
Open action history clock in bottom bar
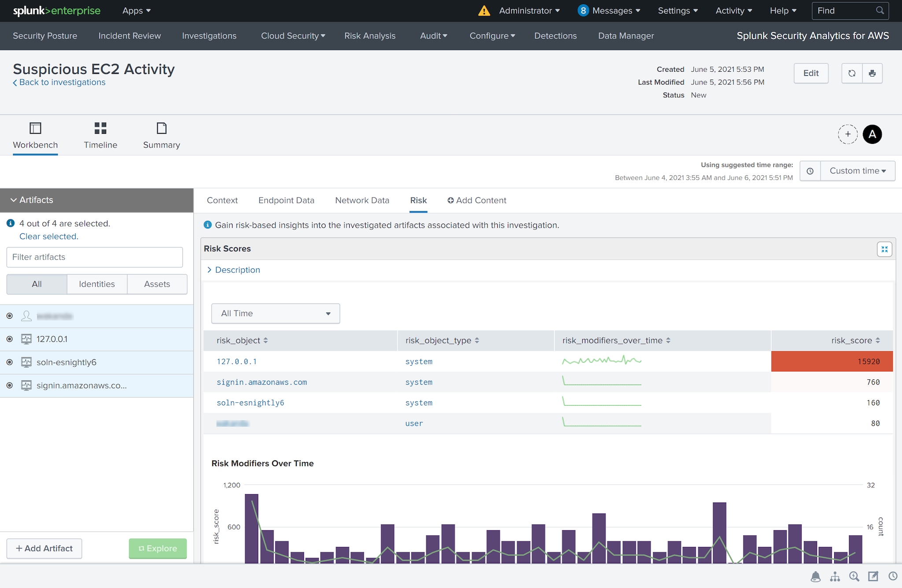(x=893, y=577)
